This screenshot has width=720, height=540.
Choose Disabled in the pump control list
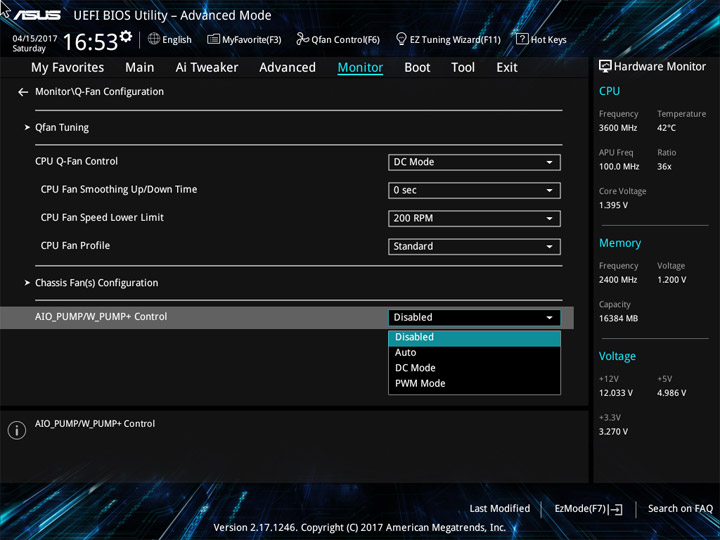click(474, 338)
